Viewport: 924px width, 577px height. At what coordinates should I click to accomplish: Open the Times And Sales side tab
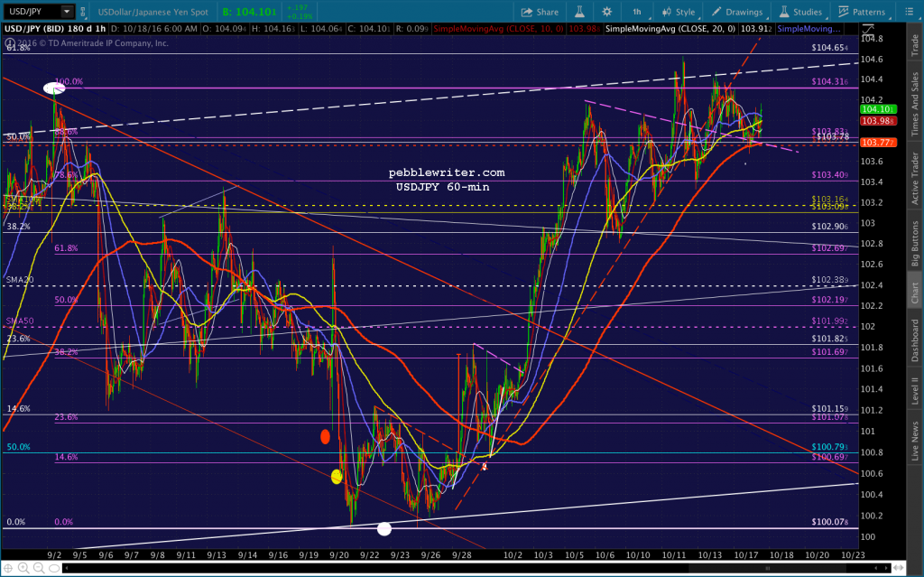click(x=915, y=104)
